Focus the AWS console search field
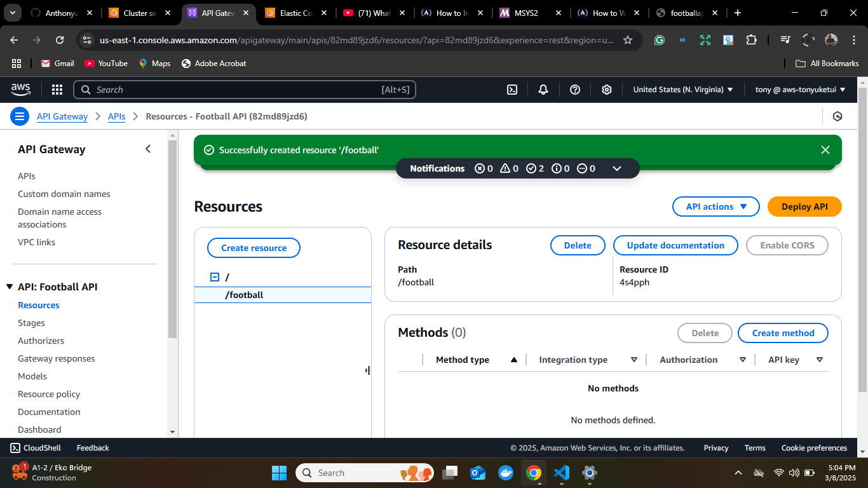Viewport: 868px width, 488px height. pyautogui.click(x=245, y=90)
